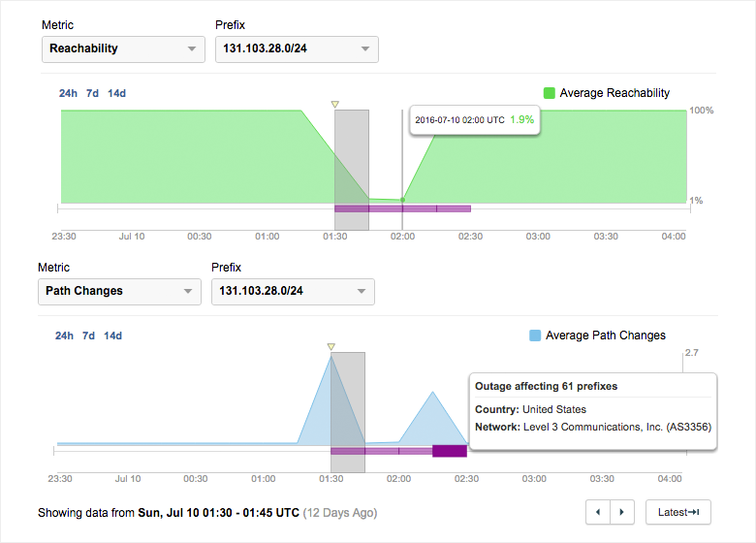Go to previous time interval arrow

598,512
